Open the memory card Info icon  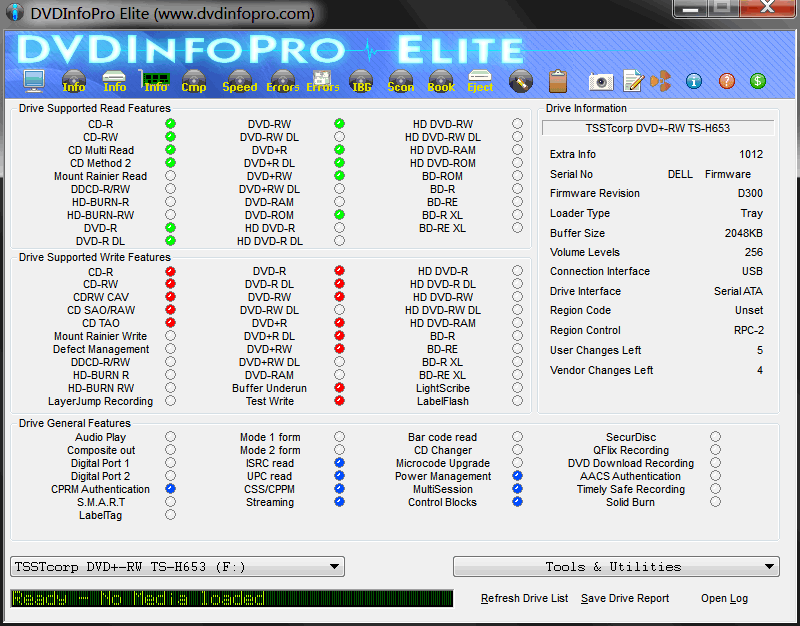pyautogui.click(x=155, y=82)
